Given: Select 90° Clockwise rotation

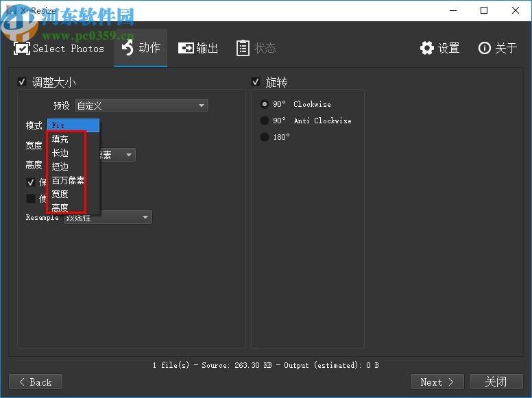Looking at the screenshot, I should (265, 104).
